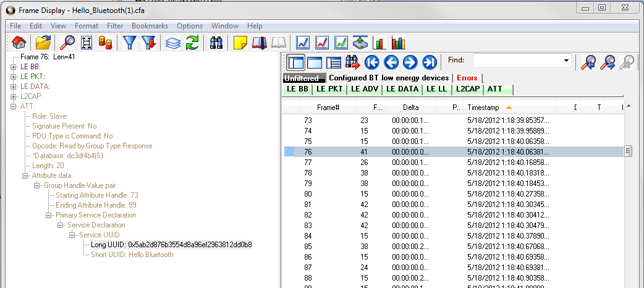Click the magnifying glass toolbar icon
Image resolution: width=644 pixels, height=288 pixels.
coord(68,42)
